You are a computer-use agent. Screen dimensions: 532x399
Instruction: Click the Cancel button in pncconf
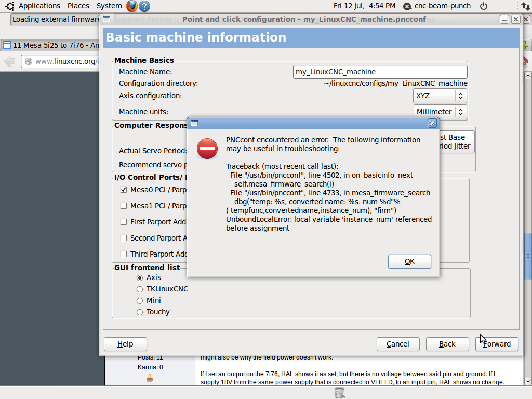tap(398, 344)
